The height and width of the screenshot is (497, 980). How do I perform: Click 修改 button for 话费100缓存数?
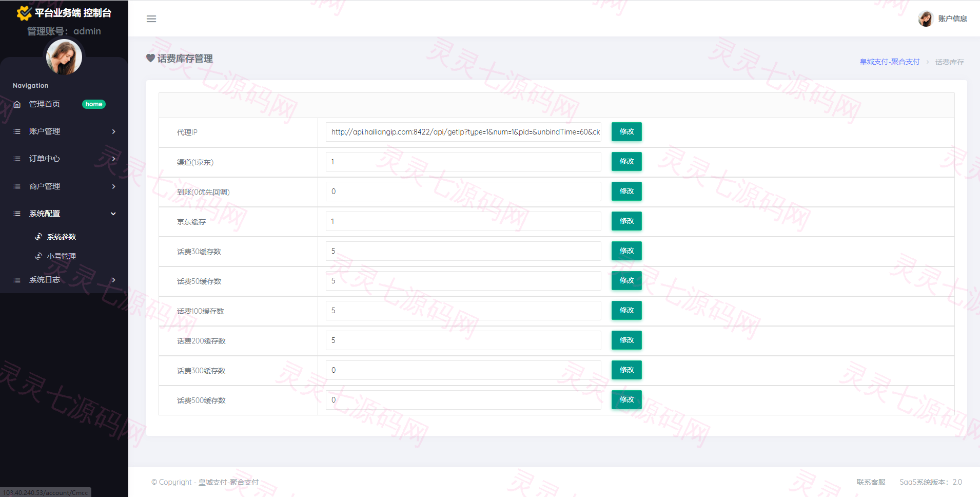click(626, 310)
